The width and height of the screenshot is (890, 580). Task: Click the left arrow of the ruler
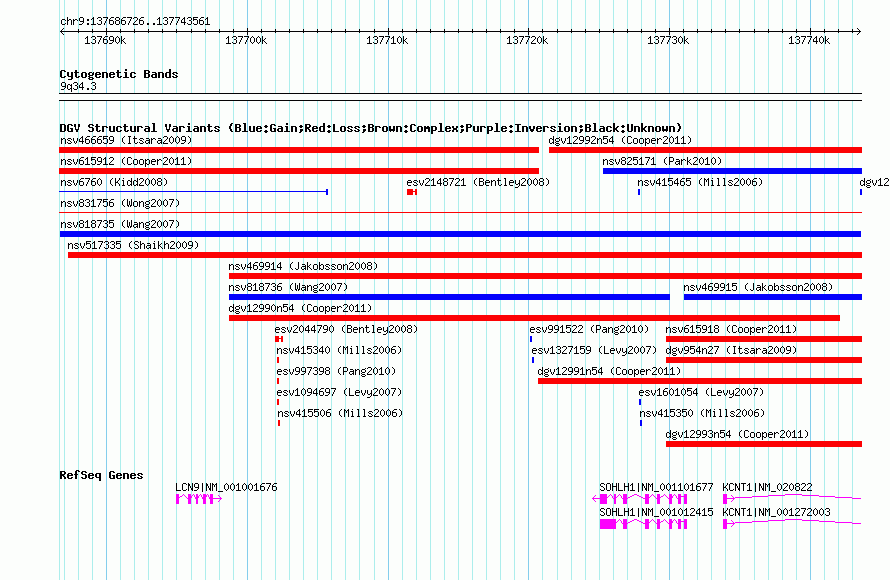coord(62,32)
